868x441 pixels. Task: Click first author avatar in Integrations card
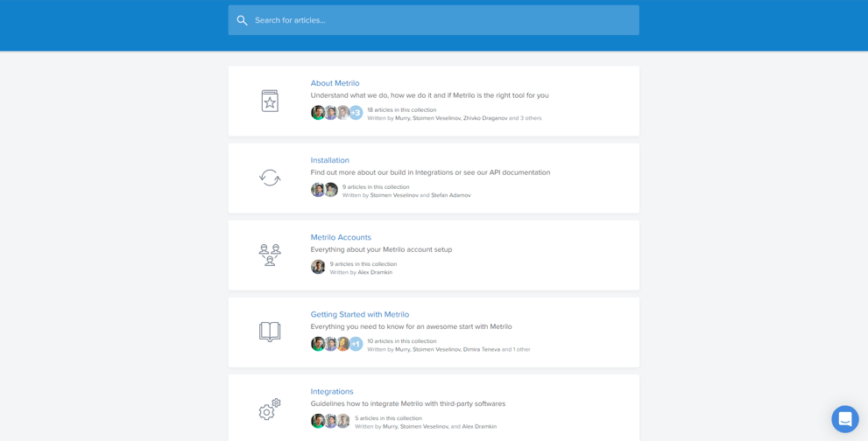[318, 421]
